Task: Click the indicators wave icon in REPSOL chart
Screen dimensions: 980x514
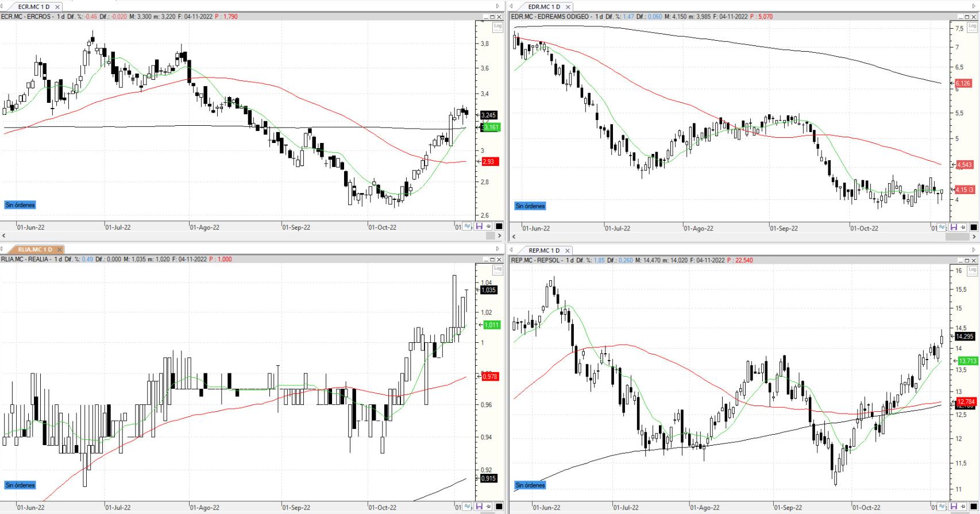Action: (942, 507)
